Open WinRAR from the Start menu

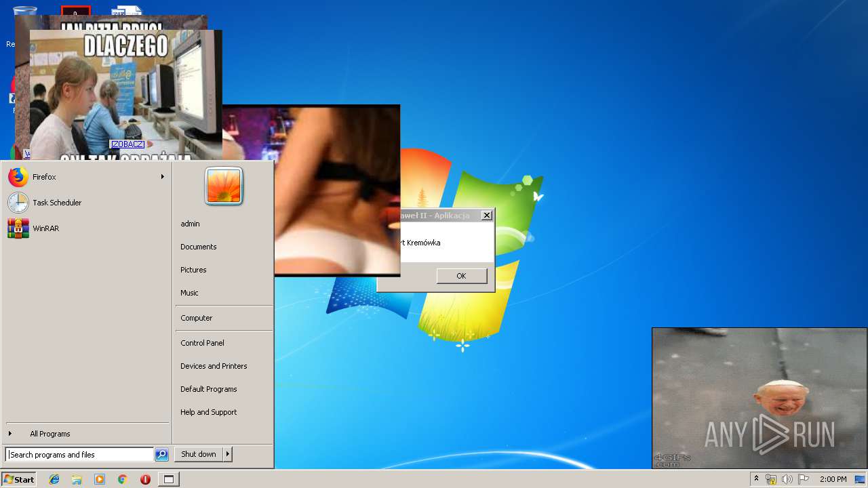pos(85,228)
